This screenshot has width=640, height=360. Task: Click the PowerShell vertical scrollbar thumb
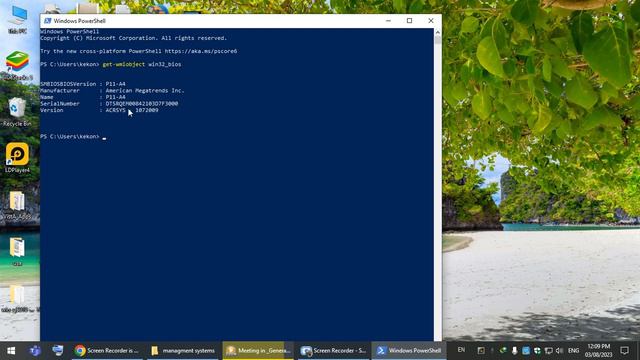click(x=438, y=40)
